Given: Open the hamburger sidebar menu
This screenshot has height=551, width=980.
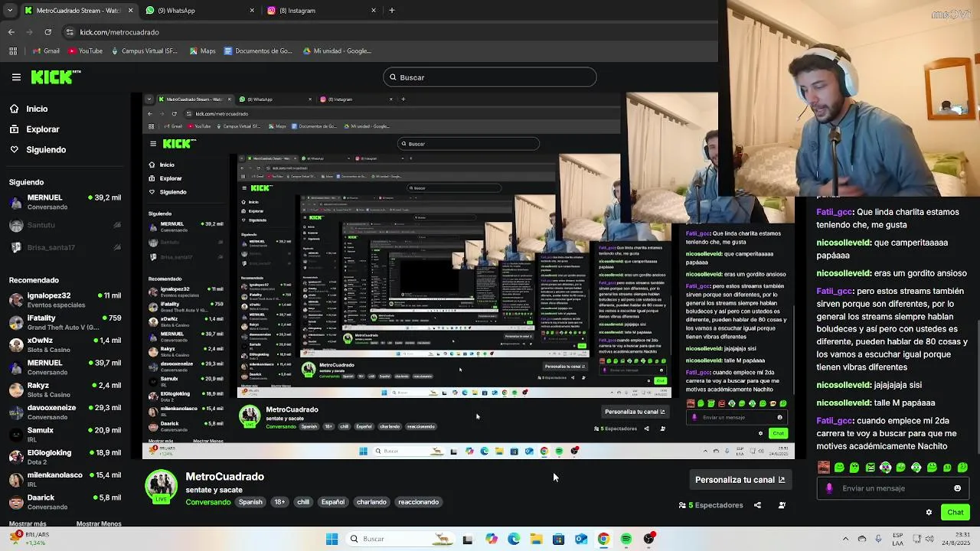Looking at the screenshot, I should [16, 77].
